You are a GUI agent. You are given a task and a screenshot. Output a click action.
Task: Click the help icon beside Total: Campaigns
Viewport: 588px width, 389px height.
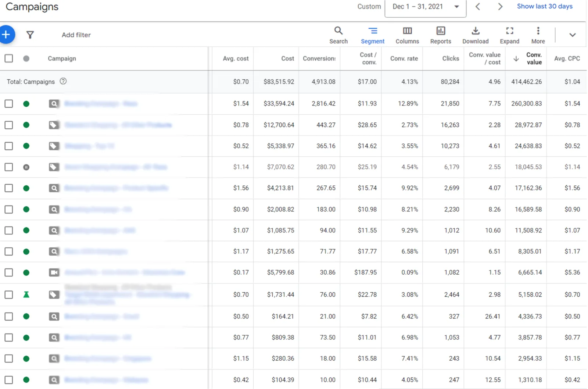click(x=63, y=81)
